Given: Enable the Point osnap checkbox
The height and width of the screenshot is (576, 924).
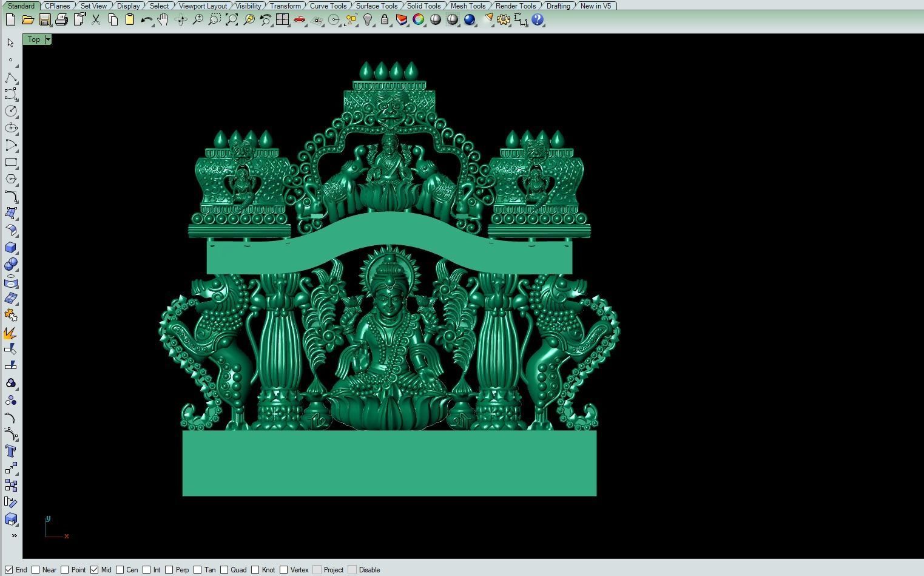Looking at the screenshot, I should pyautogui.click(x=65, y=569).
